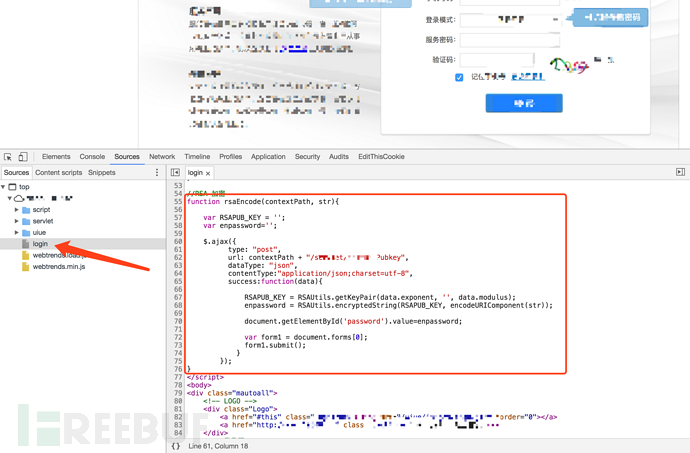Image resolution: width=690 pixels, height=453 pixels.
Task: Click the 'Line 61, Column 18' status text
Action: point(218,446)
